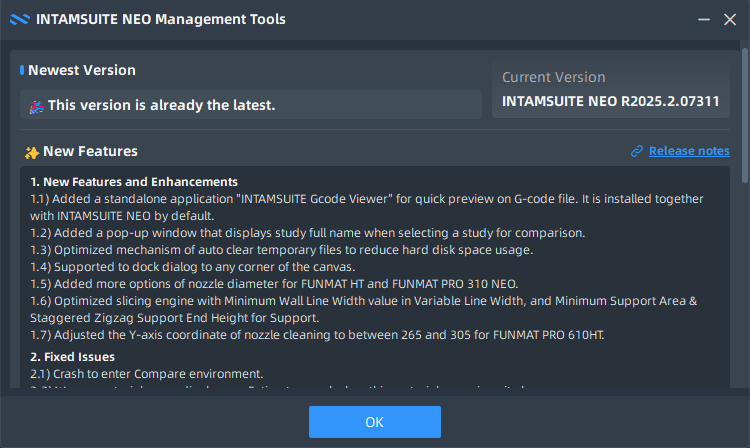Image resolution: width=750 pixels, height=448 pixels.
Task: Click the 'Current Version' label
Action: [x=553, y=77]
